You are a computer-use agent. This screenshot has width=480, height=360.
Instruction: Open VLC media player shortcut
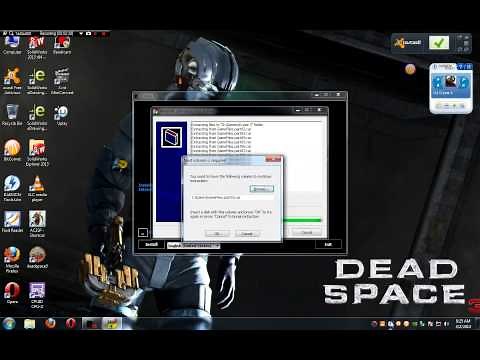click(37, 188)
